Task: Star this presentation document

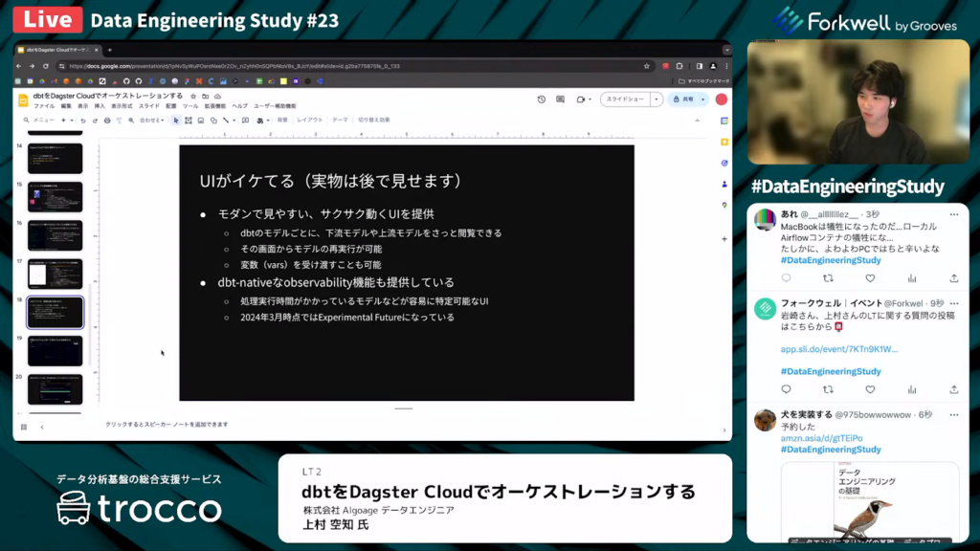Action: pyautogui.click(x=193, y=97)
